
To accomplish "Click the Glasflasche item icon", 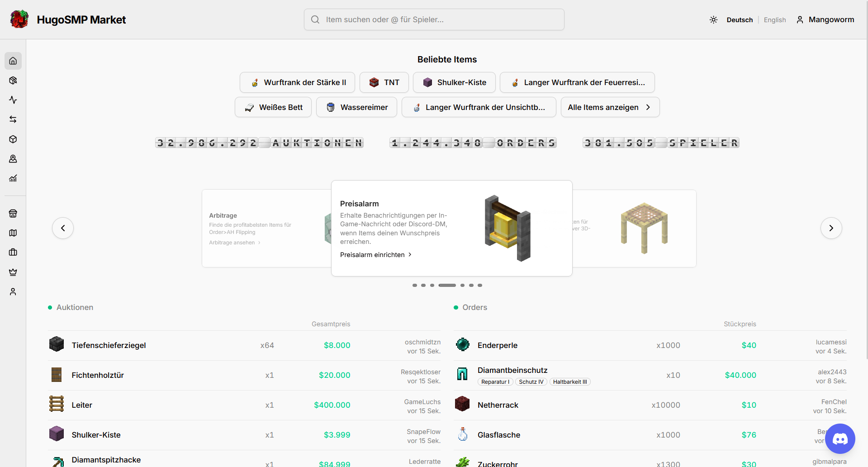I will [x=463, y=434].
